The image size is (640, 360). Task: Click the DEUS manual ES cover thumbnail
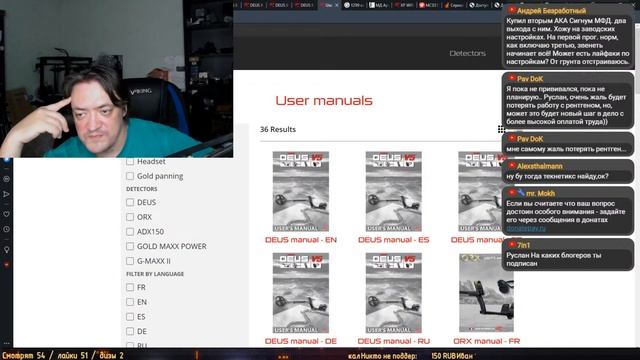coord(393,191)
